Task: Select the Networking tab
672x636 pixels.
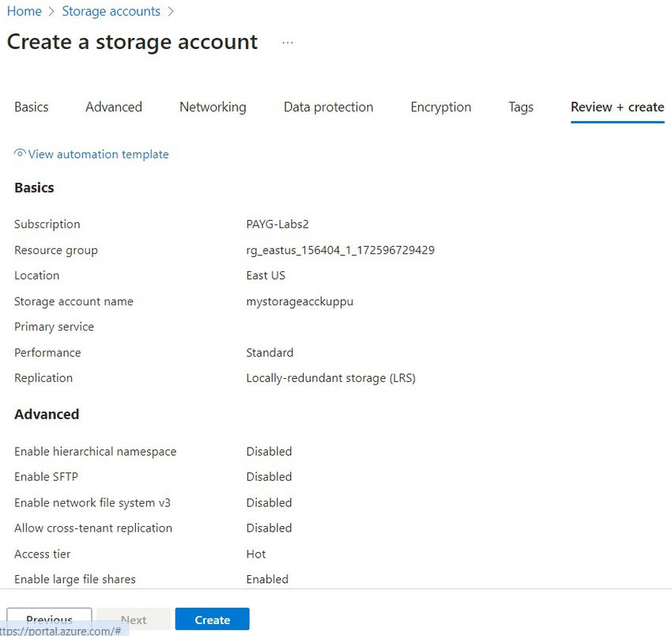Action: click(x=213, y=107)
